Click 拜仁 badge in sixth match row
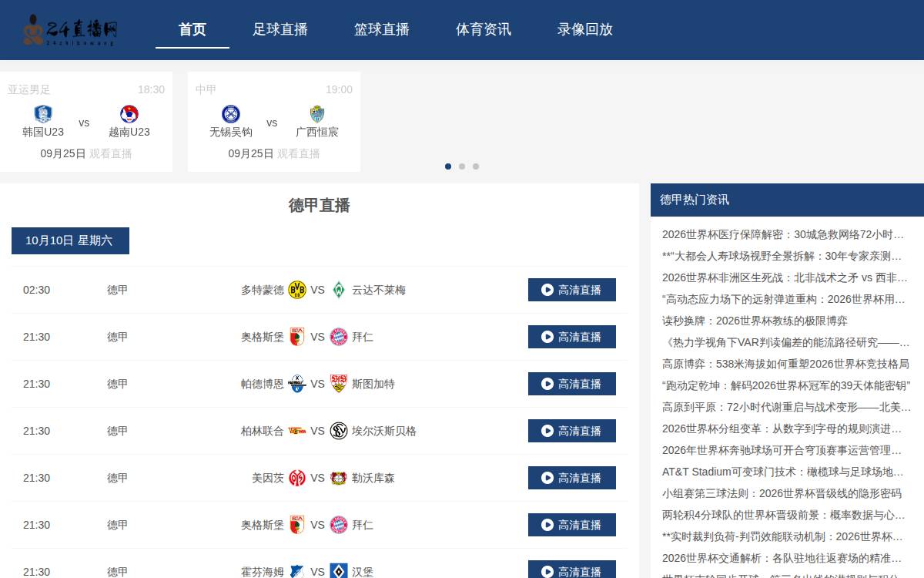924x578 pixels. pos(339,525)
